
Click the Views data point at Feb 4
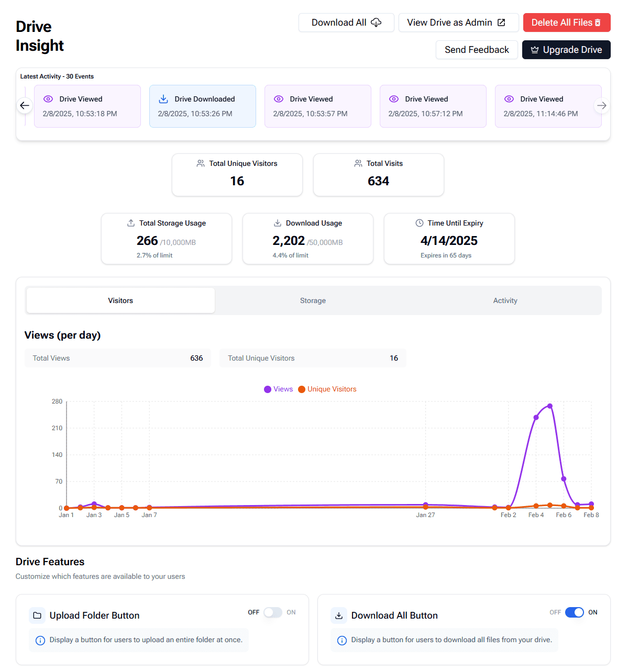pyautogui.click(x=536, y=418)
